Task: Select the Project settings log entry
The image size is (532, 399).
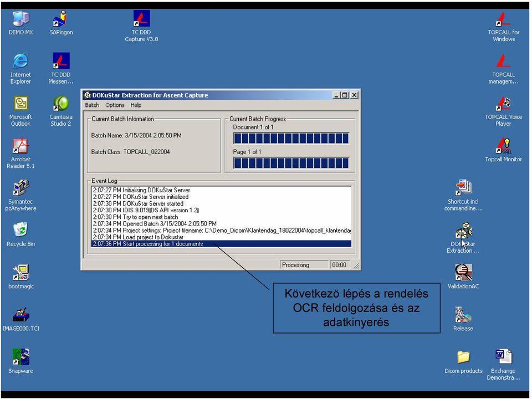Action: tap(222, 231)
